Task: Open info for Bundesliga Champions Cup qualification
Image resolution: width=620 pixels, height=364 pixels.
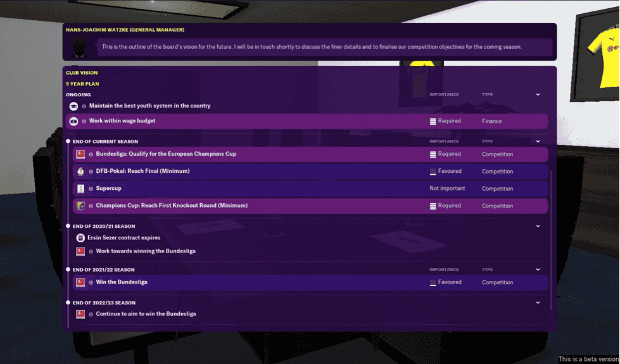Action: click(91, 154)
